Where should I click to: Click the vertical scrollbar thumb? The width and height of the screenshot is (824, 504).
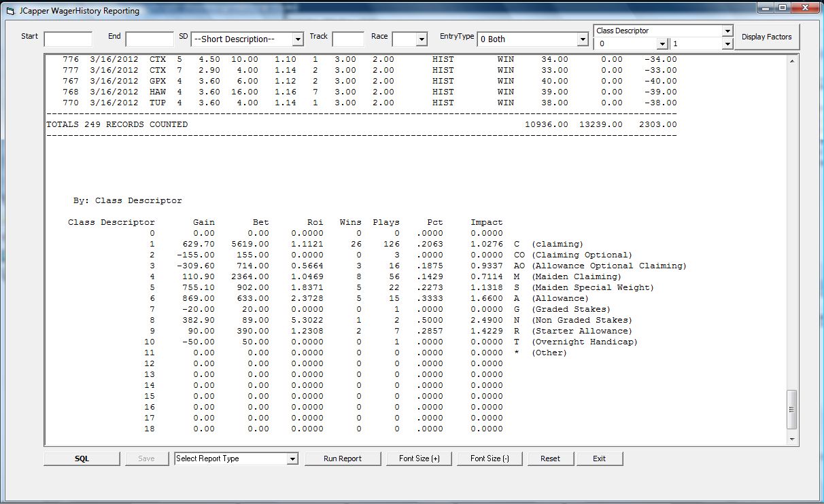791,409
